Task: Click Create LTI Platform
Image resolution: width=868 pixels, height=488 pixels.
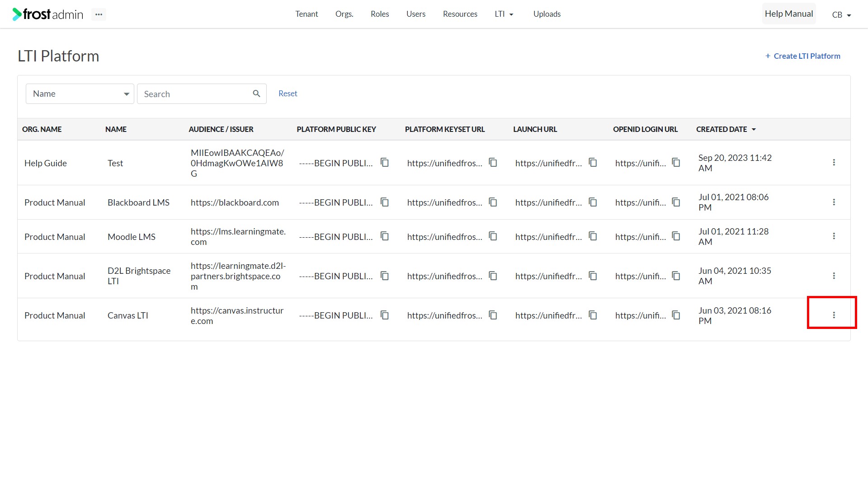Action: (803, 56)
